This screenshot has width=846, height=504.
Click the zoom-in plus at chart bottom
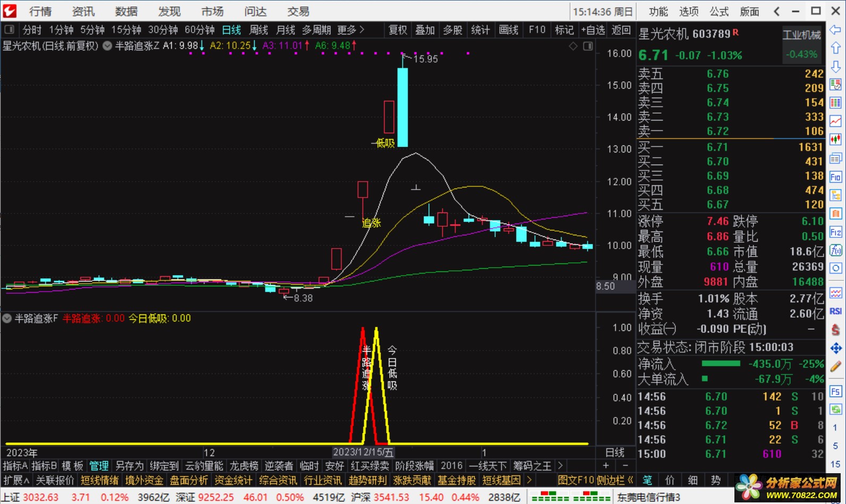[606, 466]
